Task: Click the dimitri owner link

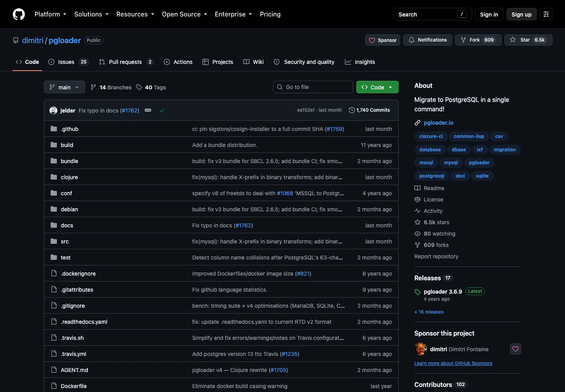Action: [x=33, y=40]
